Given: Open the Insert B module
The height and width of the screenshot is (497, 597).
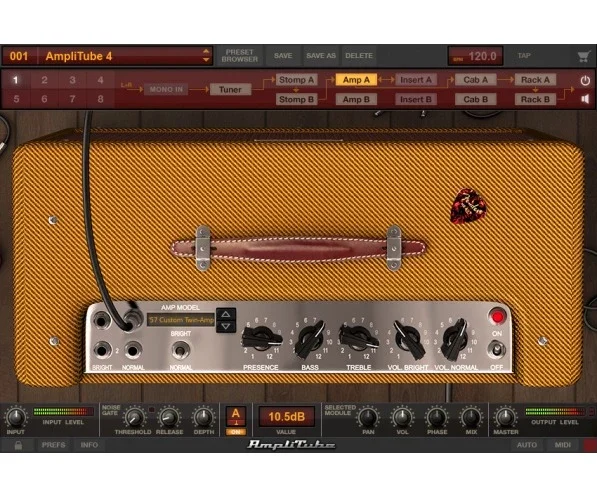Looking at the screenshot, I should point(416,99).
